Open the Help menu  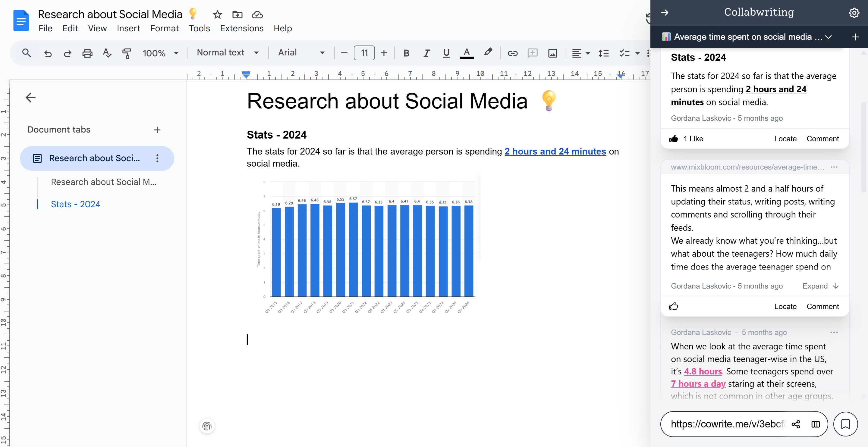pyautogui.click(x=283, y=28)
